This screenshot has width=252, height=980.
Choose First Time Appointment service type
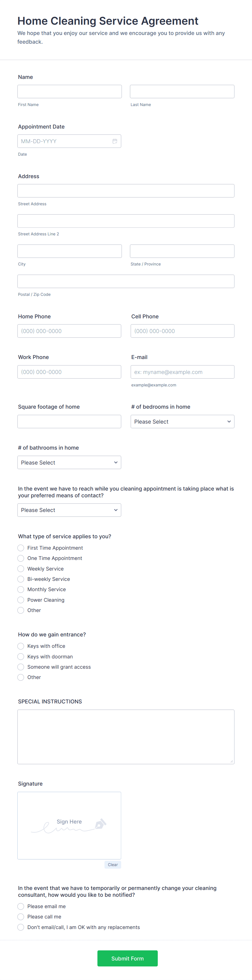(x=21, y=548)
